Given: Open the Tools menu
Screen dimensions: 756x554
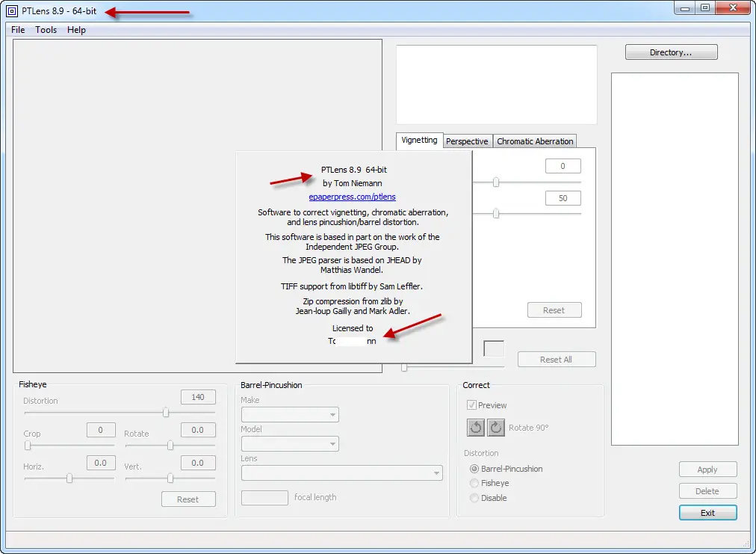Looking at the screenshot, I should pos(46,30).
